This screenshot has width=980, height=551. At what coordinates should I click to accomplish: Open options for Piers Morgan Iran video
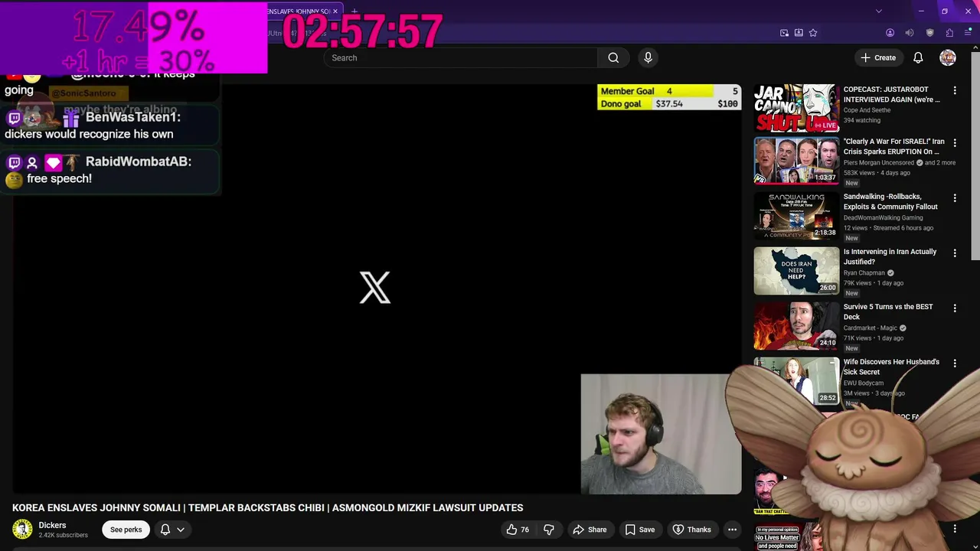click(955, 142)
